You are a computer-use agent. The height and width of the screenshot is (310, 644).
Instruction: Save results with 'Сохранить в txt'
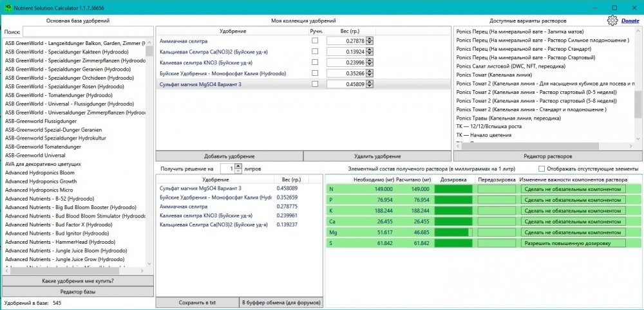coord(196,302)
